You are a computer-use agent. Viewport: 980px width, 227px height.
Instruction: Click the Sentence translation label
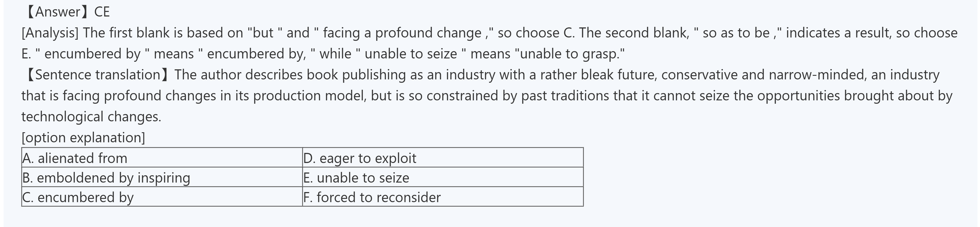[97, 75]
